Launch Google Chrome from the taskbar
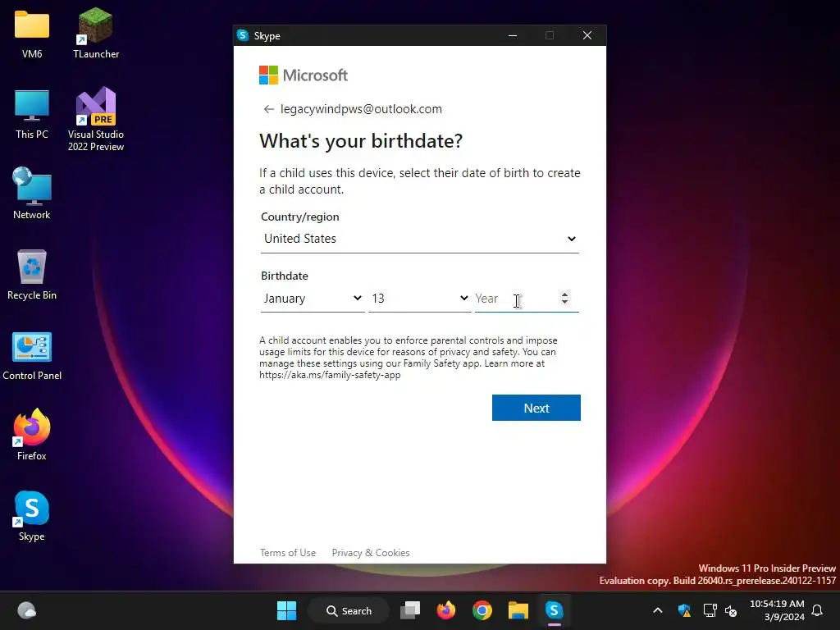 click(x=482, y=610)
